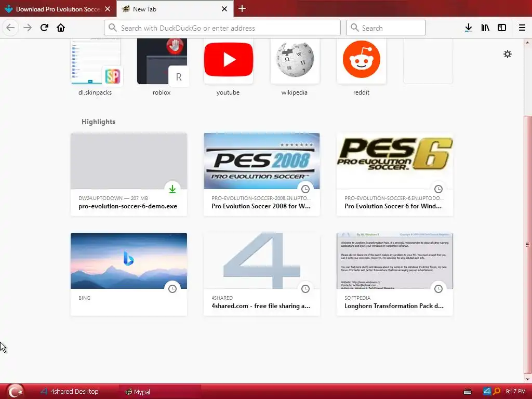Open the 4shared system tray icon
Image resolution: width=532 pixels, height=399 pixels.
pos(487,391)
